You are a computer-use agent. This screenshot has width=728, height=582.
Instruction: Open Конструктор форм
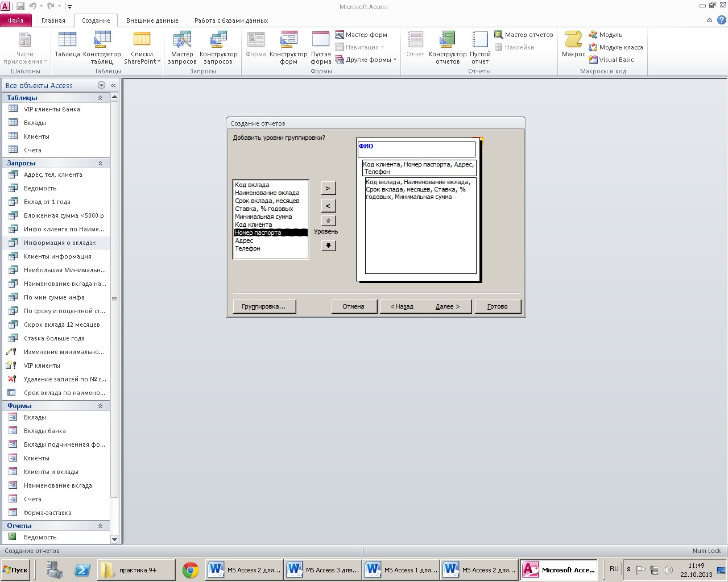click(x=288, y=48)
